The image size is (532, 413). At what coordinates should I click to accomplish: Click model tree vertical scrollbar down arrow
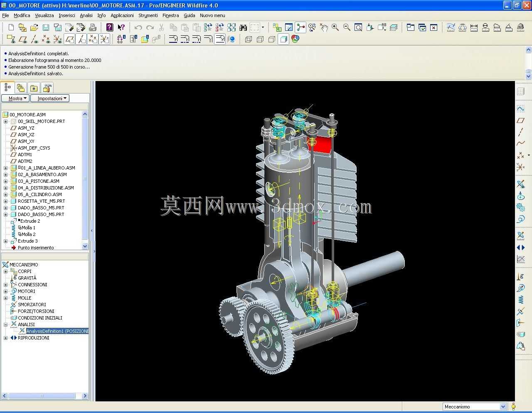85,246
